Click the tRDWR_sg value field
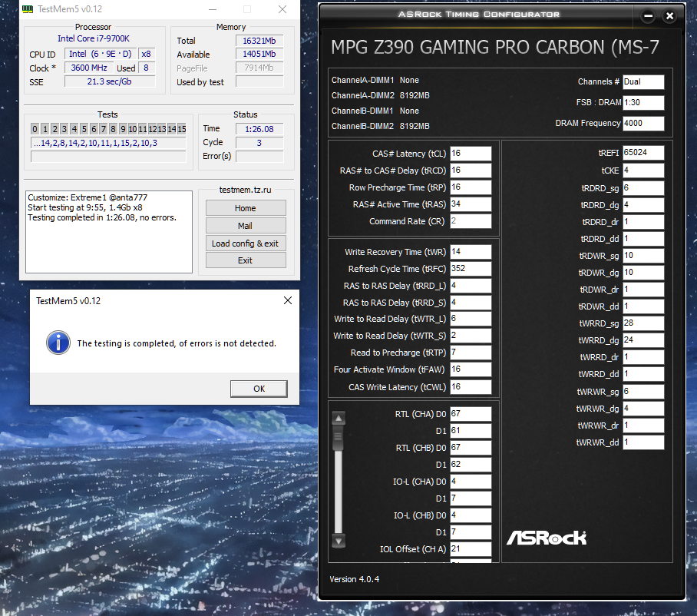Viewport: 697px width, 616px height. (643, 255)
